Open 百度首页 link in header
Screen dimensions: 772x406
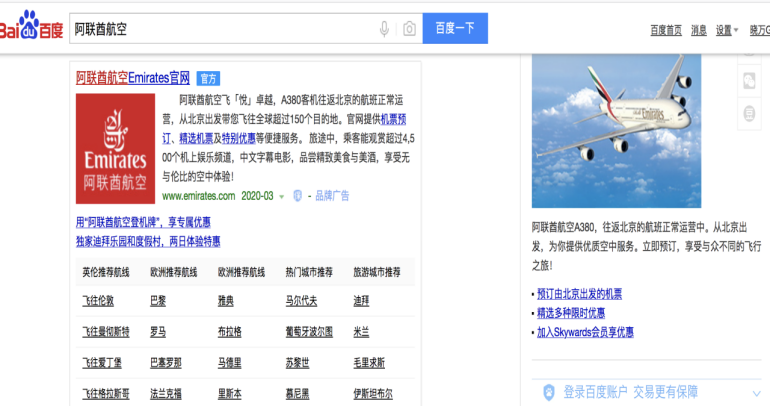666,31
